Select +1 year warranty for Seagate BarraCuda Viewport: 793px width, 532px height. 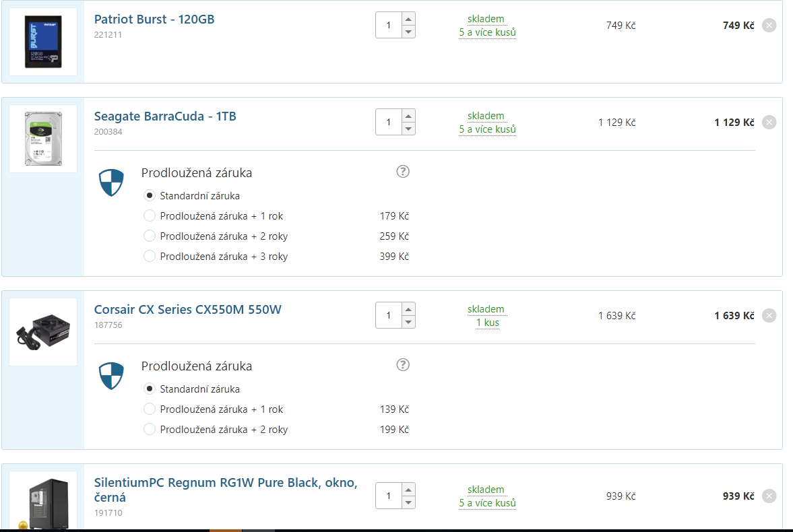pos(150,216)
